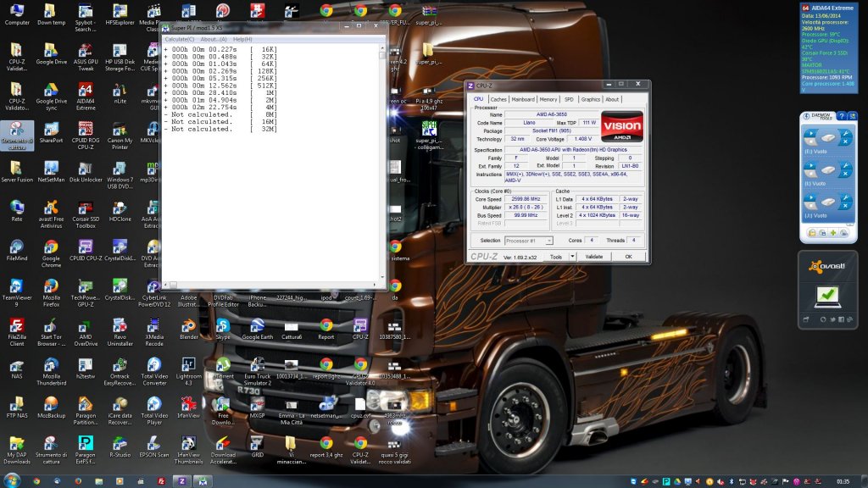Open the Calculate menu in Super PI
The width and height of the screenshot is (868, 488).
[180, 39]
